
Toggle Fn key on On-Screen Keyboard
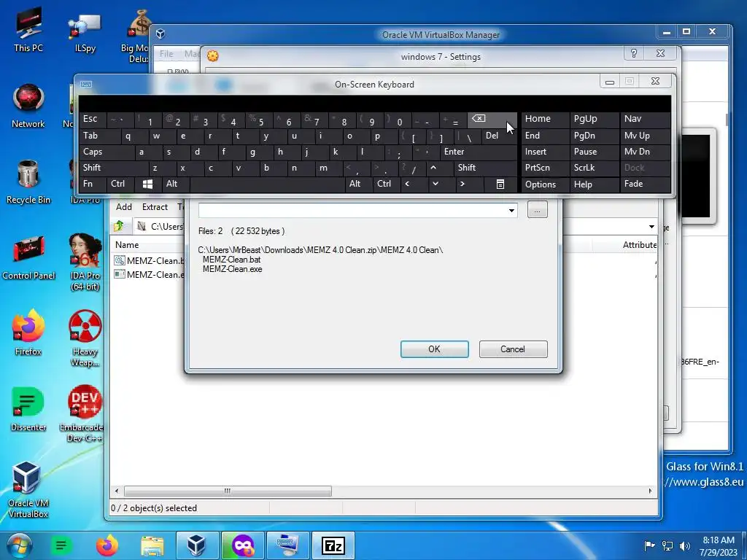point(93,184)
